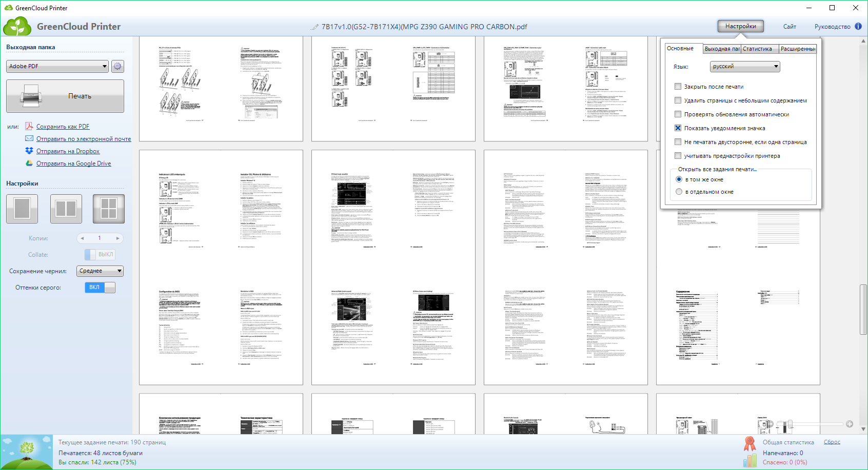This screenshot has width=868, height=470.
Task: Click the zoom-in plus icon
Action: click(850, 424)
